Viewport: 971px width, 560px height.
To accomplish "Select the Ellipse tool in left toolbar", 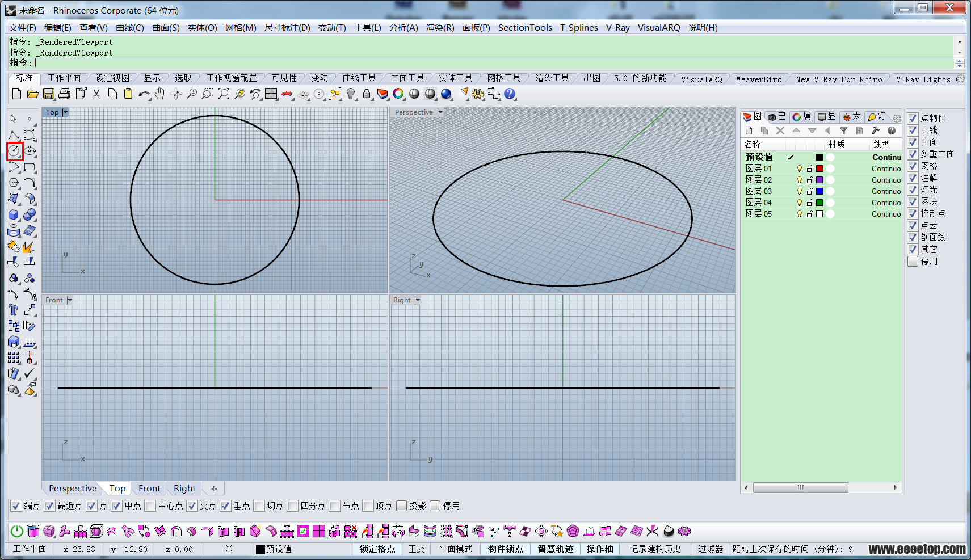I will tap(30, 151).
